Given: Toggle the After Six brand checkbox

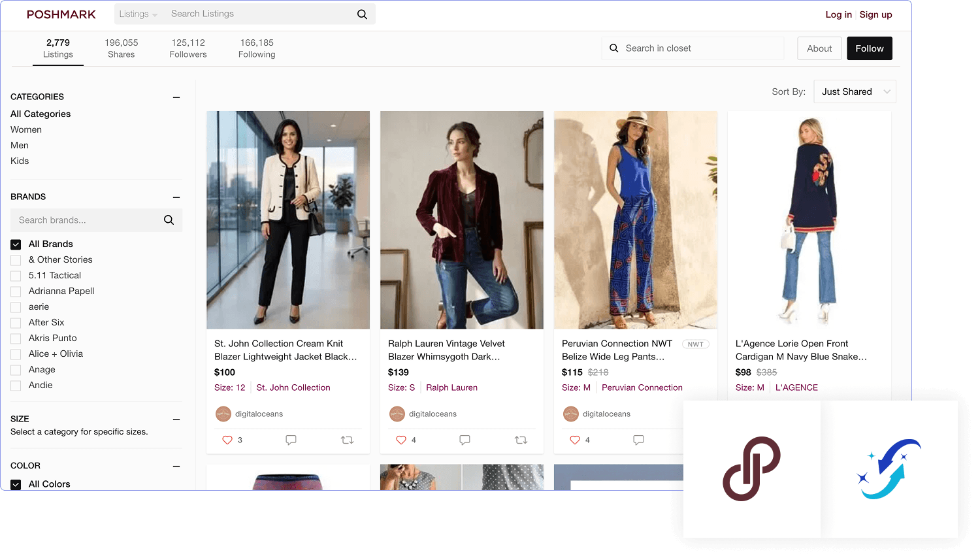Looking at the screenshot, I should pos(16,323).
